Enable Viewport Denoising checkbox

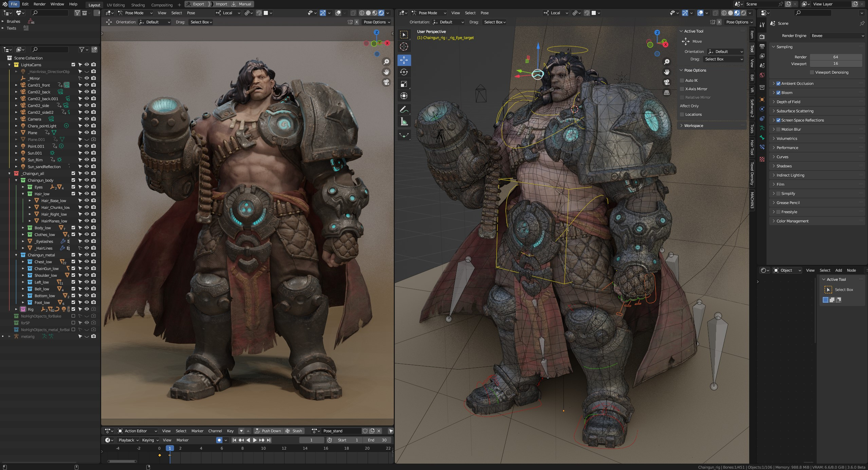812,72
